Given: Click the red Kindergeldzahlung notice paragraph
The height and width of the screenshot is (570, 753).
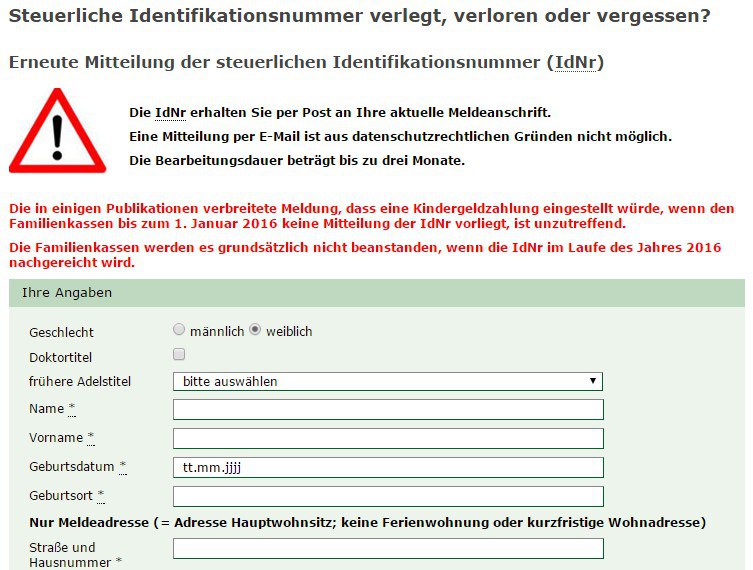Looking at the screenshot, I should point(372,216).
